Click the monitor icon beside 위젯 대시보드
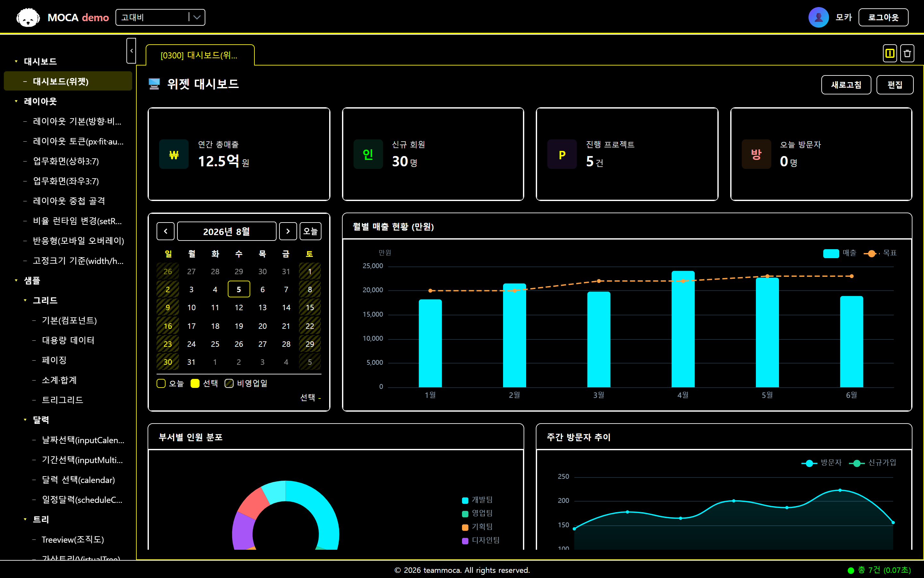Image resolution: width=924 pixels, height=578 pixels. point(154,84)
